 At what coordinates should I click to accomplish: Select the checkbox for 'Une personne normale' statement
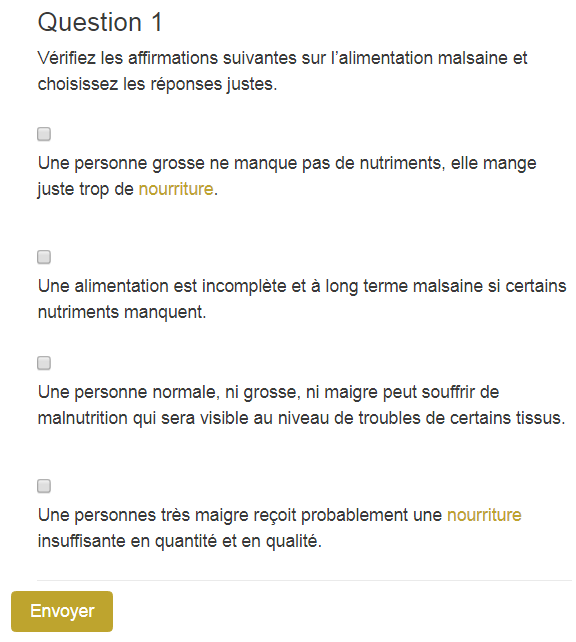(44, 363)
